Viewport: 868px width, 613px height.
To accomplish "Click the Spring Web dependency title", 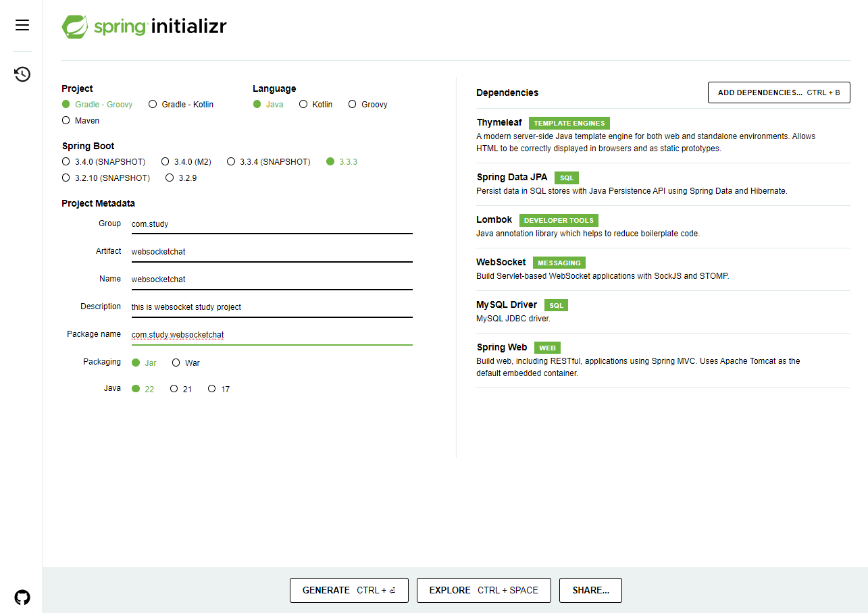I will (x=502, y=348).
